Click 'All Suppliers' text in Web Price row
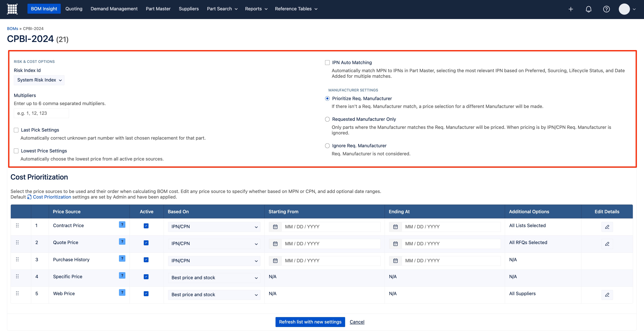Image resolution: width=644 pixels, height=333 pixels. [522, 294]
